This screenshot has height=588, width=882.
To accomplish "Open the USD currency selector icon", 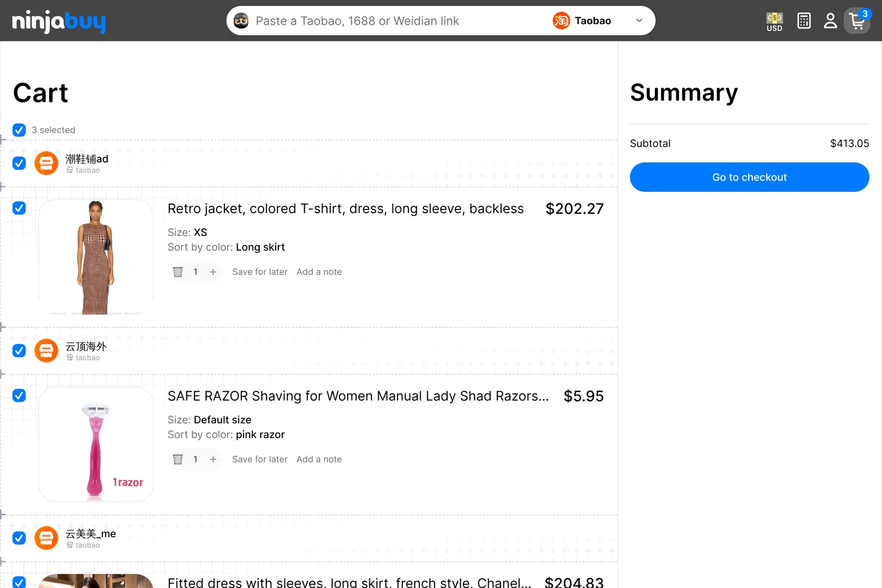I will [775, 21].
